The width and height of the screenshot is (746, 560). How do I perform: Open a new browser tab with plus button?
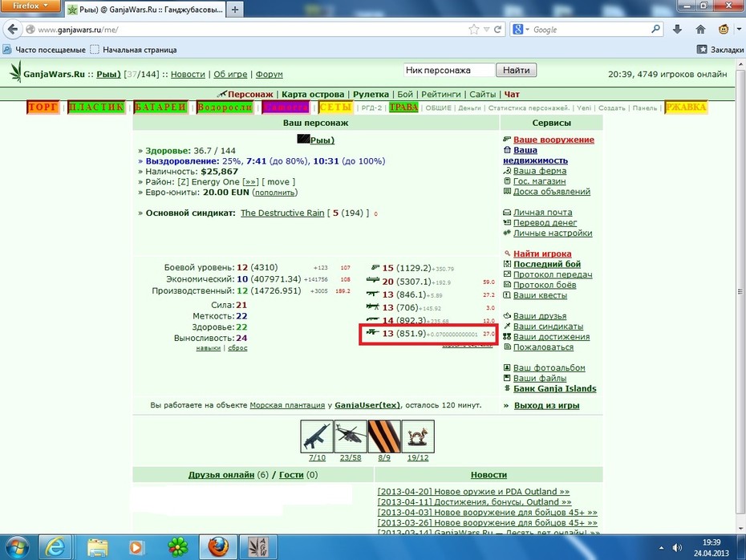point(234,9)
